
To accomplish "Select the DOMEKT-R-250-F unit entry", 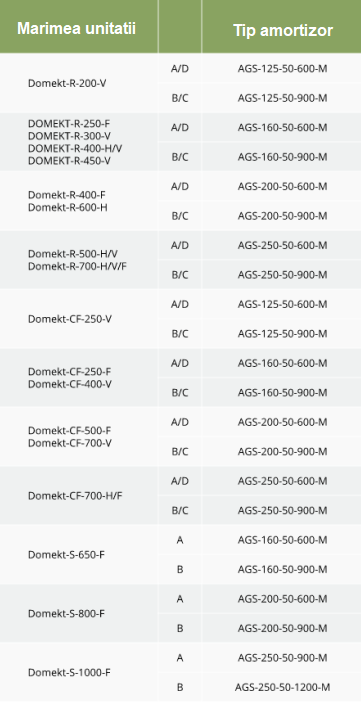I will (69, 124).
